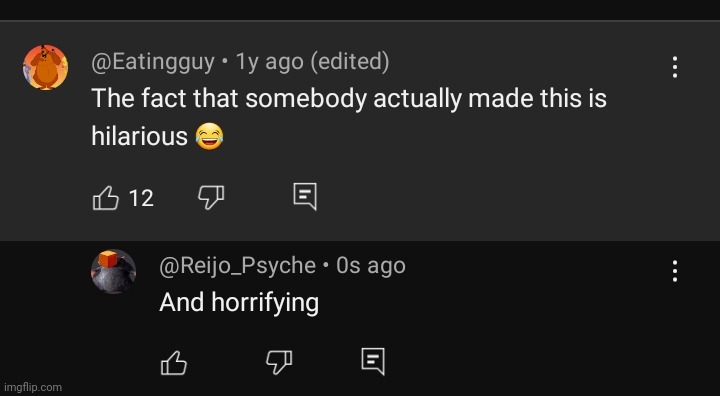Select the word 'hilarious' in comment
Viewport: 720px width, 396px height.
[140, 136]
